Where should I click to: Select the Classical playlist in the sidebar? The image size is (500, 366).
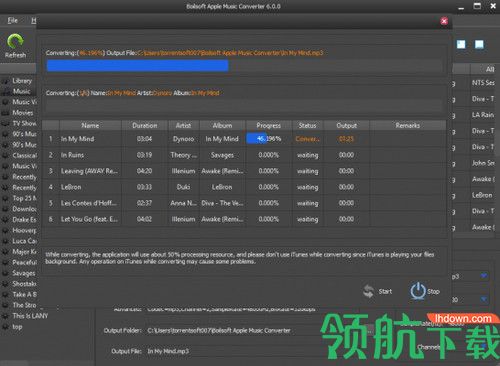(x=24, y=155)
